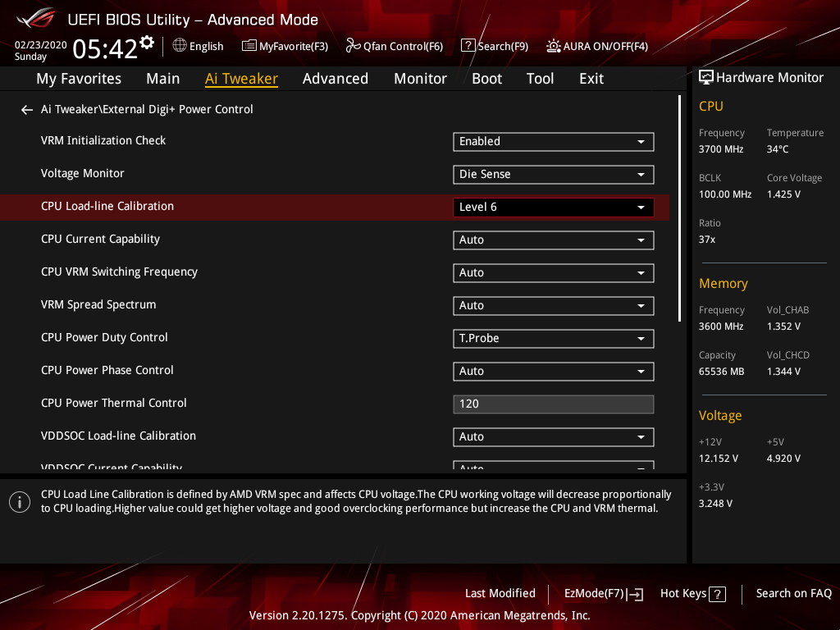The width and height of the screenshot is (840, 630).
Task: Open CPU Current Capability dropdown
Action: point(554,240)
